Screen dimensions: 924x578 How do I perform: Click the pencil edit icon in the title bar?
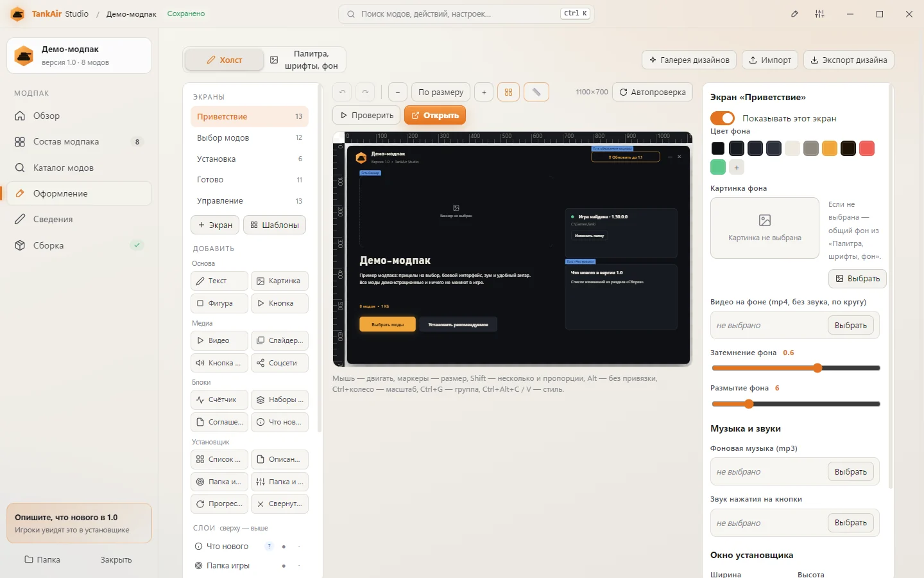[x=794, y=13]
